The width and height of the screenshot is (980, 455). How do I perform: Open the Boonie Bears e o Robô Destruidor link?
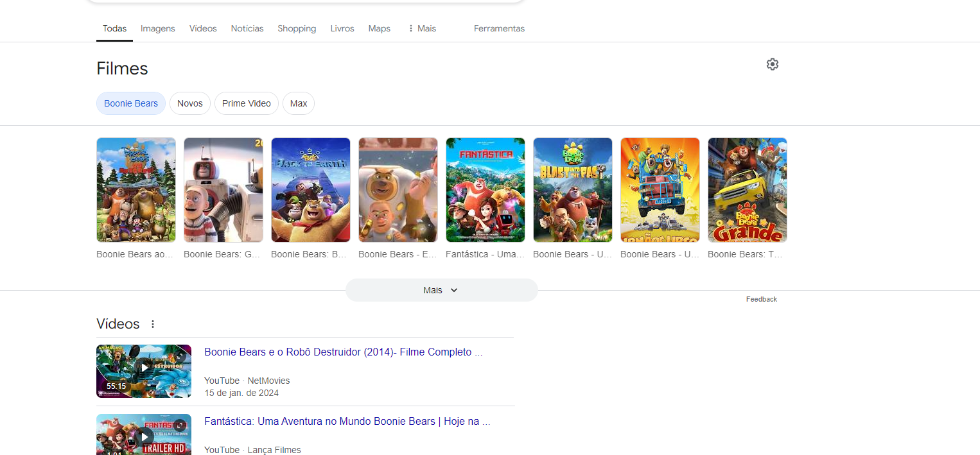coord(344,352)
